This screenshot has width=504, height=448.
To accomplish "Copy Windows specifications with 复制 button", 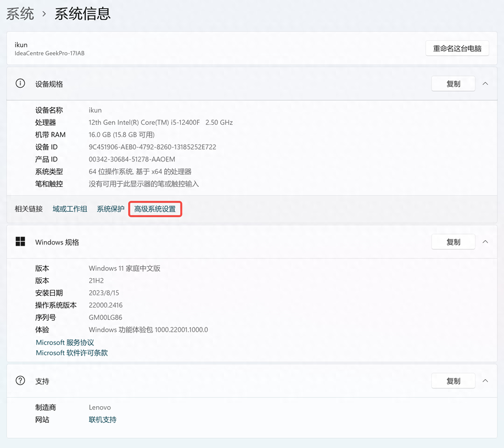I will tap(453, 242).
